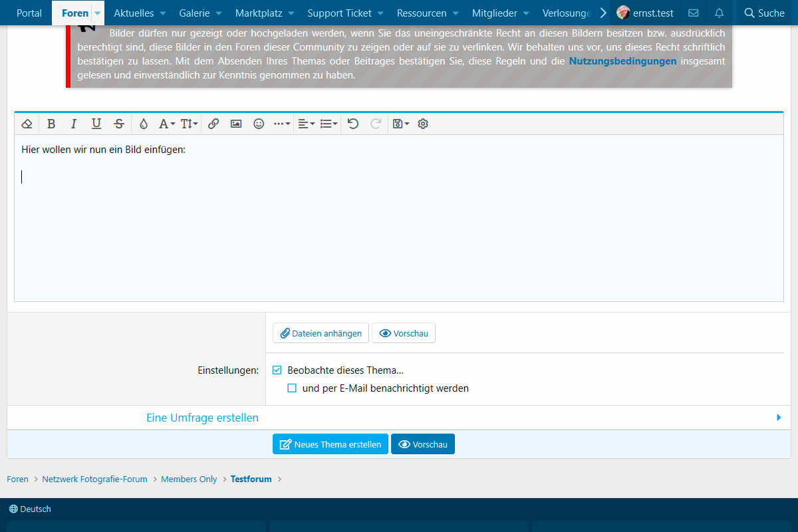Open the more options ellipsis dropdown
Screen dimensions: 798x532
click(282, 124)
